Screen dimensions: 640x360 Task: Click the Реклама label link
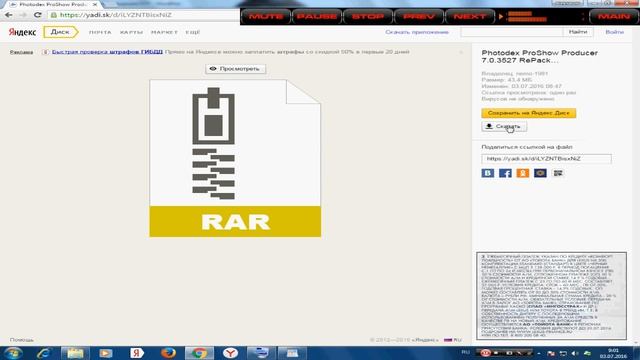pyautogui.click(x=21, y=52)
